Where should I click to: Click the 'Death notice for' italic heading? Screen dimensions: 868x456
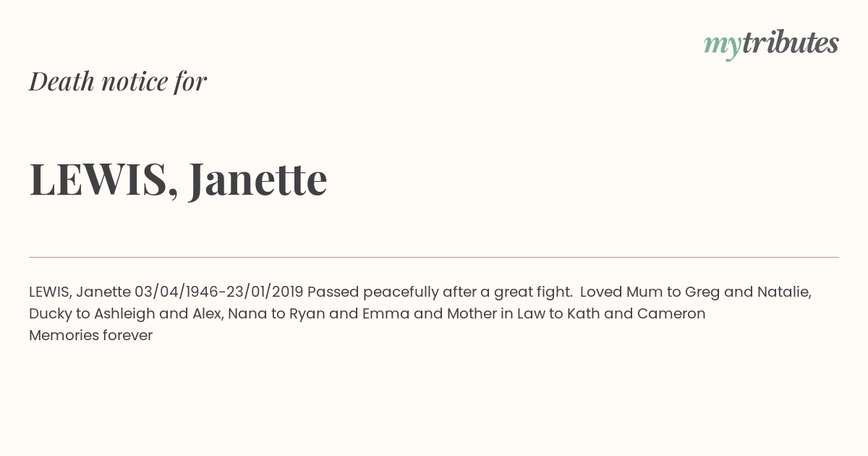point(118,81)
